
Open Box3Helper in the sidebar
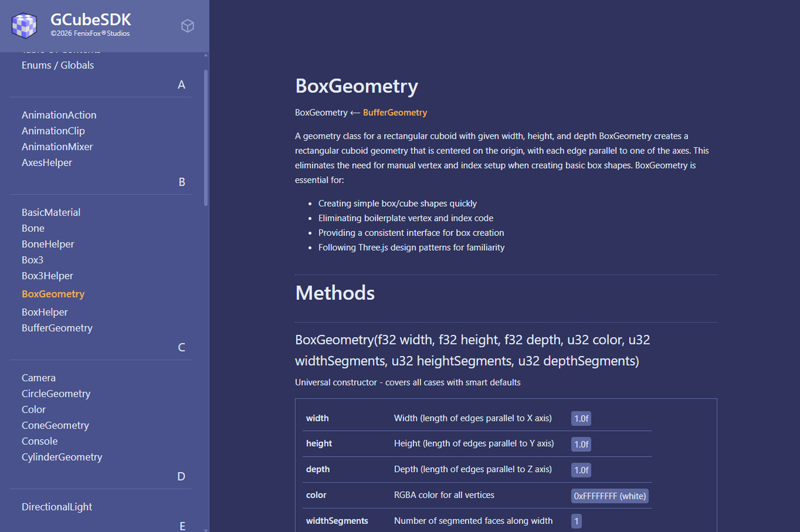pos(47,276)
